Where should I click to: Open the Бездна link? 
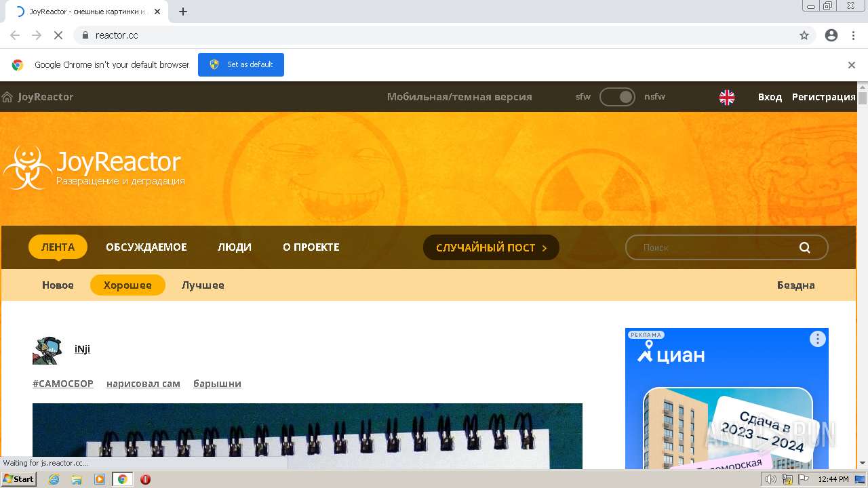(796, 285)
